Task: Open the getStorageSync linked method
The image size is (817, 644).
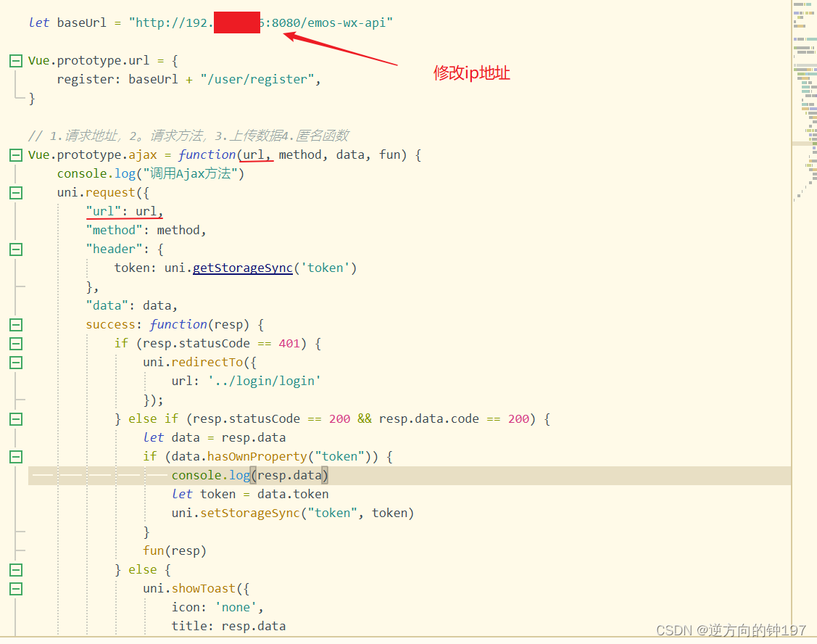Action: point(242,268)
